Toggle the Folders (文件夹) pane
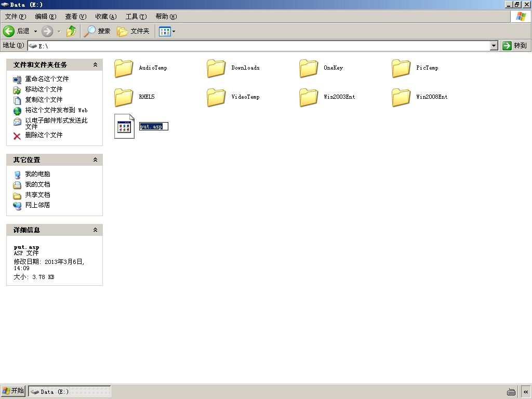Viewport: 532px width, 399px height. click(x=133, y=31)
